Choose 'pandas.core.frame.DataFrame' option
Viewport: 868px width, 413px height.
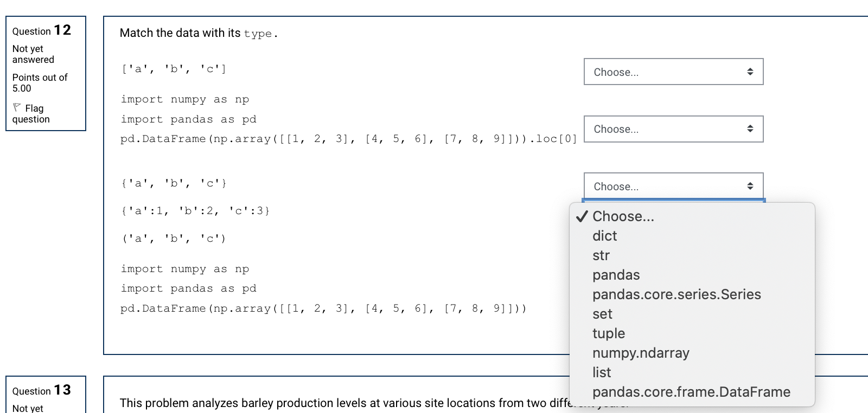(x=692, y=392)
